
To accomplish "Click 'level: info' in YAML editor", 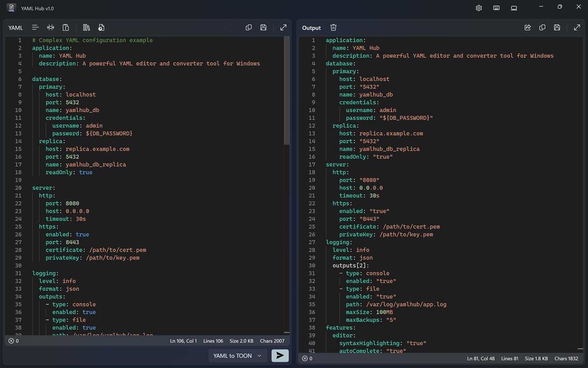I will click(57, 281).
